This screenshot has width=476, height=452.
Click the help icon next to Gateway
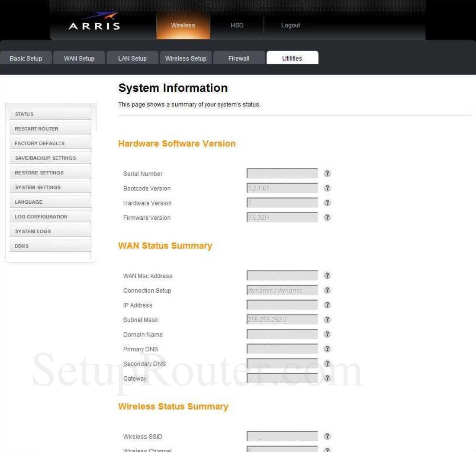point(328,377)
